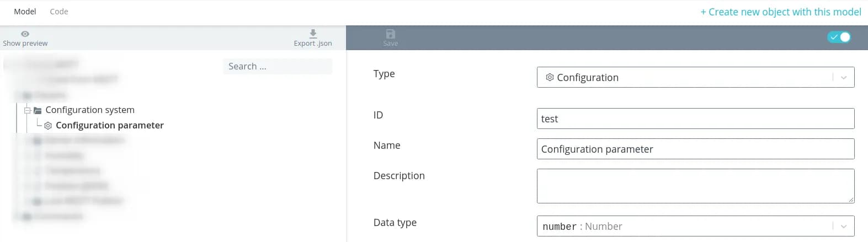Switch to the Code tab
This screenshot has width=868, height=242.
click(x=59, y=12)
